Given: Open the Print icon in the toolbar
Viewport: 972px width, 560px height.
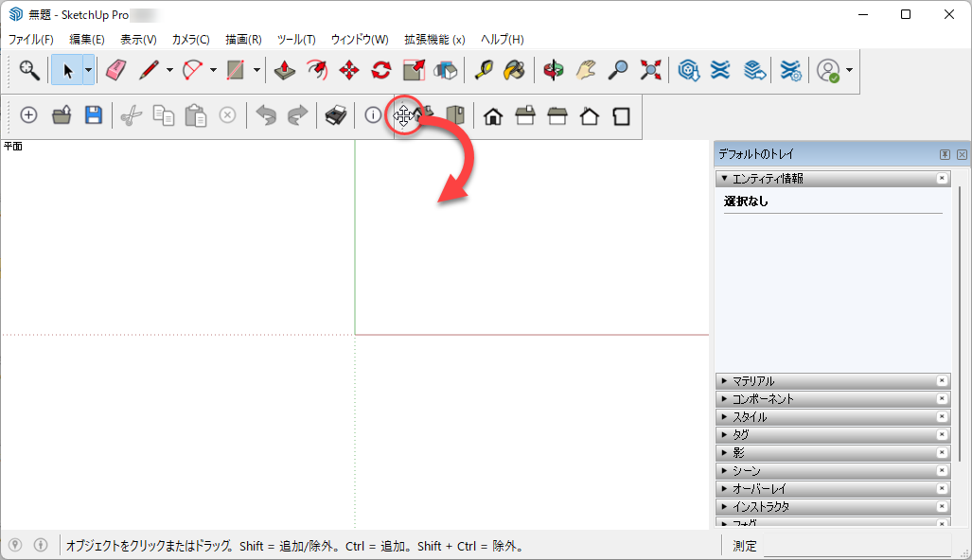Looking at the screenshot, I should pyautogui.click(x=335, y=115).
